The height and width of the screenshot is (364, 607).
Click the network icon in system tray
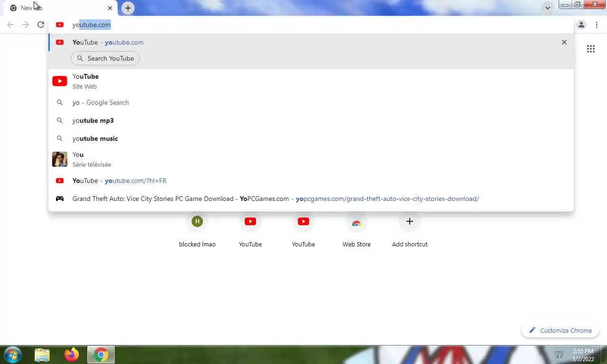[560, 355]
